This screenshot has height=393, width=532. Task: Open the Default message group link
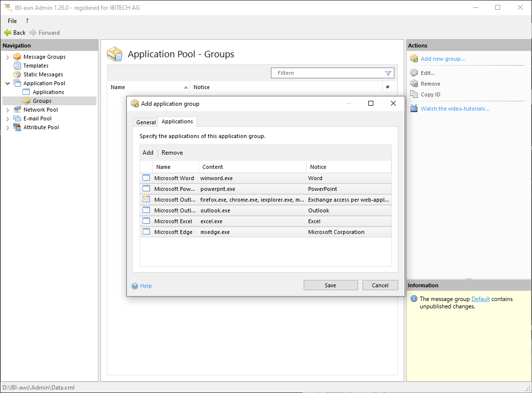(481, 299)
